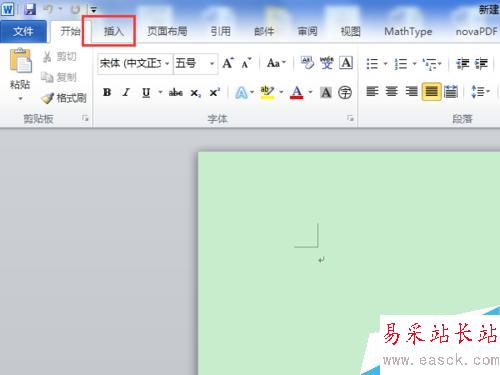Open the 文件 (File) menu
Screen dimensions: 500x375
click(x=23, y=31)
